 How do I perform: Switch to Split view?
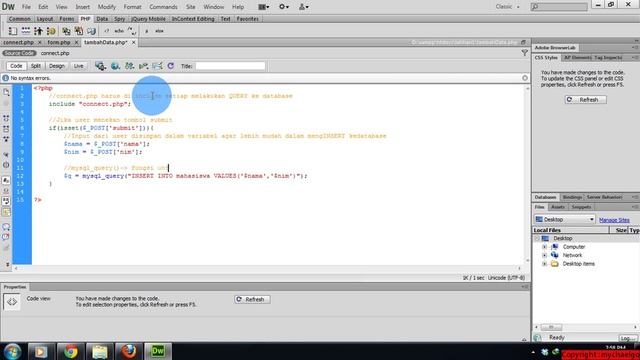tap(36, 66)
